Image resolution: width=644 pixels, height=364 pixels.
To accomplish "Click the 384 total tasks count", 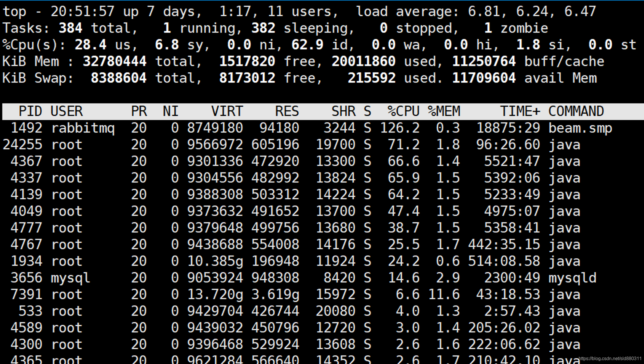I will click(x=71, y=28).
